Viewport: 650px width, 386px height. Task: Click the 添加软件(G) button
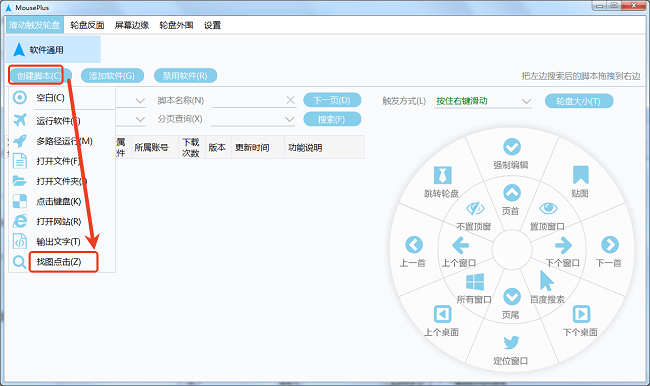pyautogui.click(x=112, y=76)
